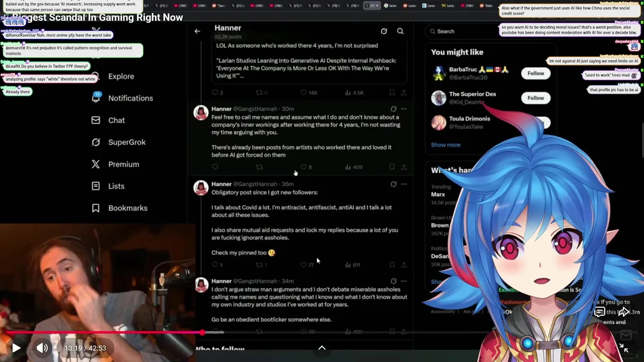Bookmark the 30m 'Feel free' tweet
This screenshot has height=362, width=644.
point(392,167)
